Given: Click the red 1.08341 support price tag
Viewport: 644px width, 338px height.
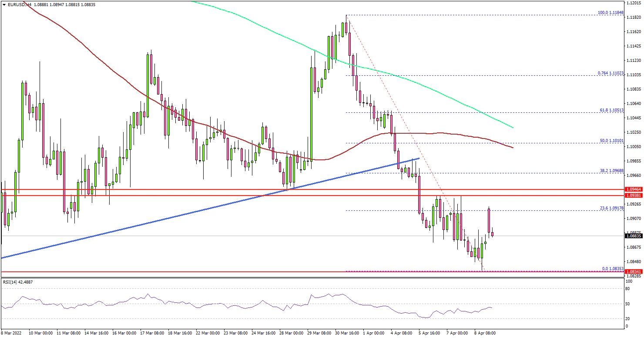Looking at the screenshot, I should point(633,272).
